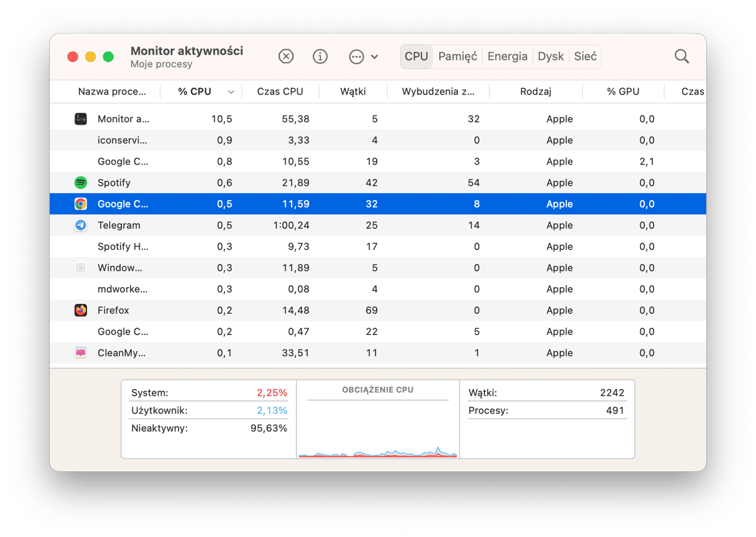Click the Procesy 491 total count
The image size is (756, 537).
[x=546, y=410]
